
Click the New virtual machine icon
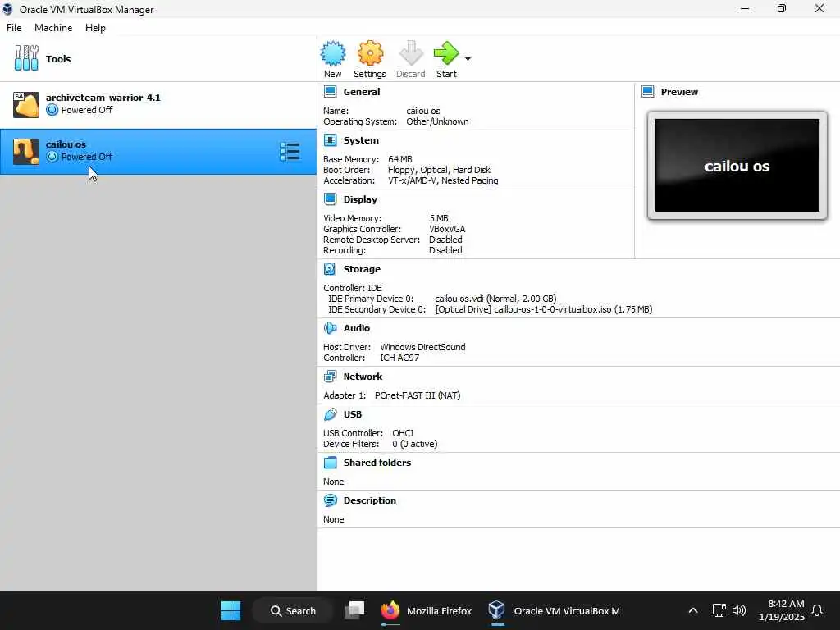[333, 53]
